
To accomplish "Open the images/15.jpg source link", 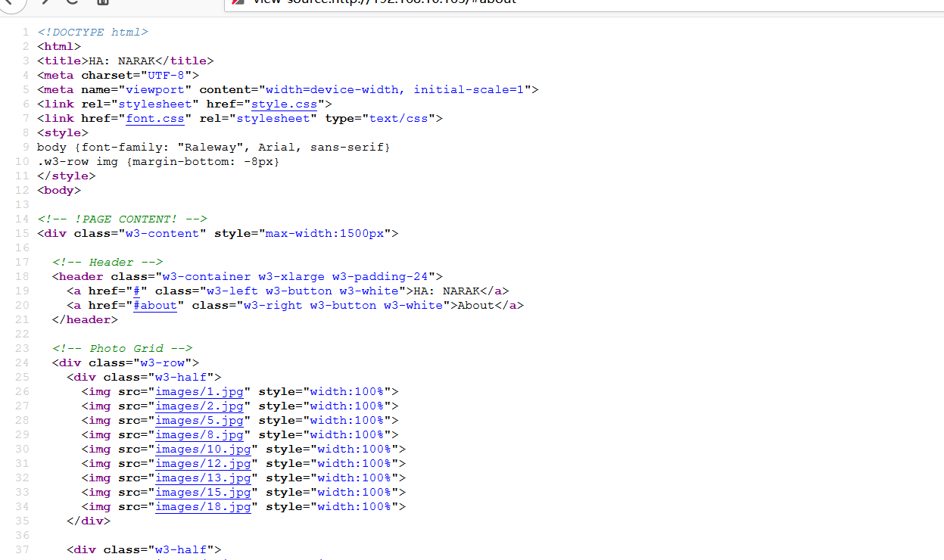I will [x=203, y=492].
